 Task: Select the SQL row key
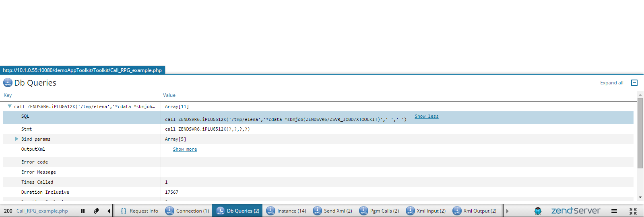tap(25, 117)
